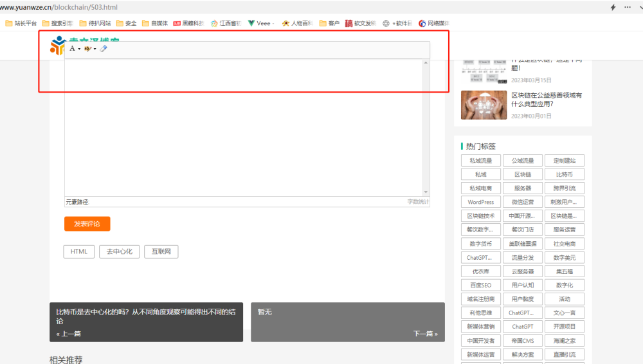Open the previous article about 比特币

[x=146, y=322]
